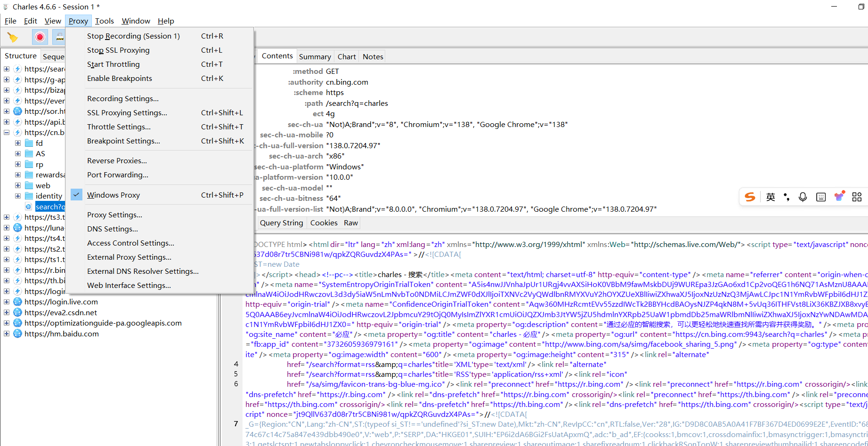Click the folder icon next to identity

pos(29,196)
